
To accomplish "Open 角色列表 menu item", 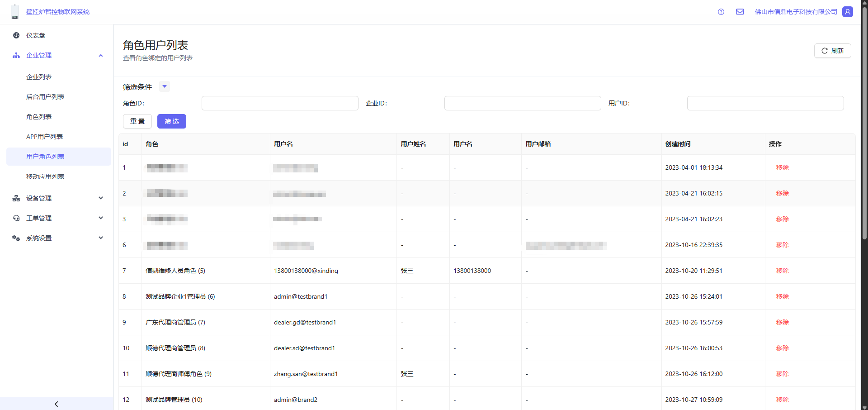I will (39, 117).
